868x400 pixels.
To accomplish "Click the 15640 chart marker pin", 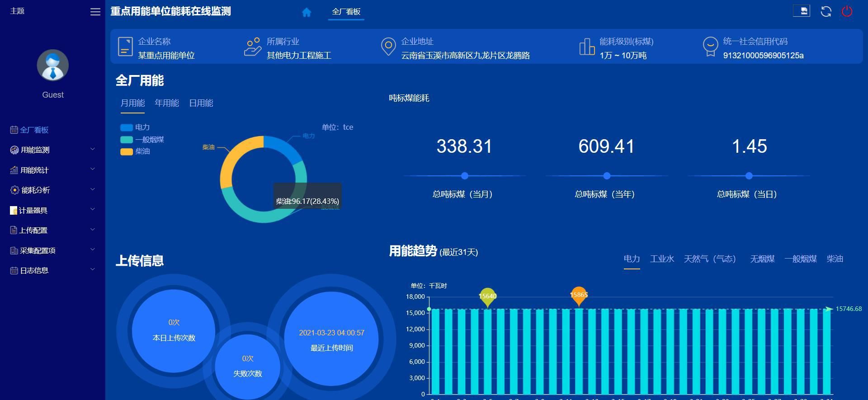I will pyautogui.click(x=487, y=297).
